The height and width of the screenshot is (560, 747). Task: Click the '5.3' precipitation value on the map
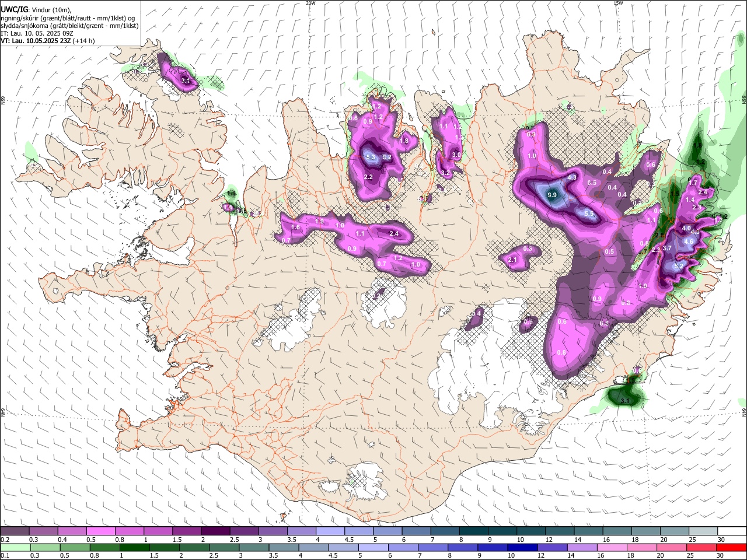pos(370,157)
